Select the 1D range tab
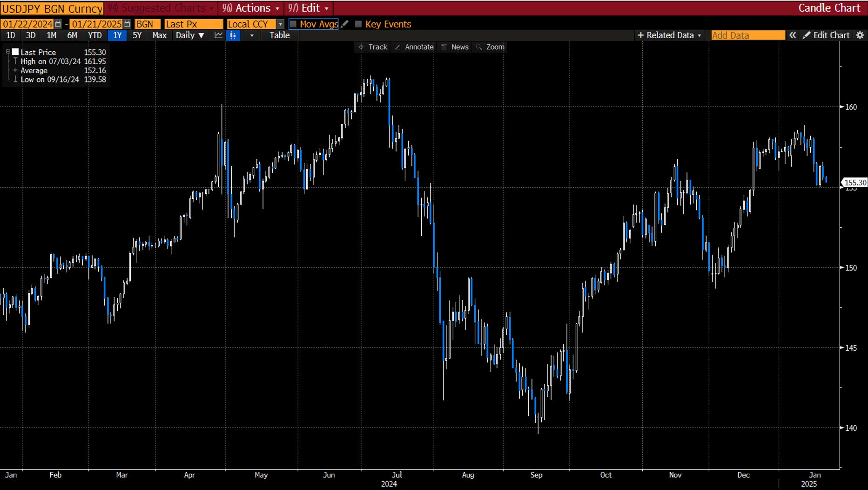868x490 pixels. 10,35
